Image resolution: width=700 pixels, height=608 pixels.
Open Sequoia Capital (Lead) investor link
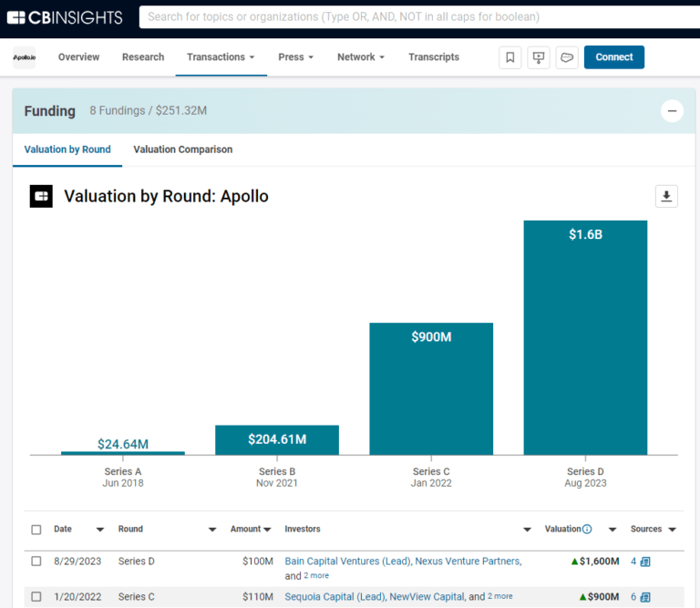[335, 597]
